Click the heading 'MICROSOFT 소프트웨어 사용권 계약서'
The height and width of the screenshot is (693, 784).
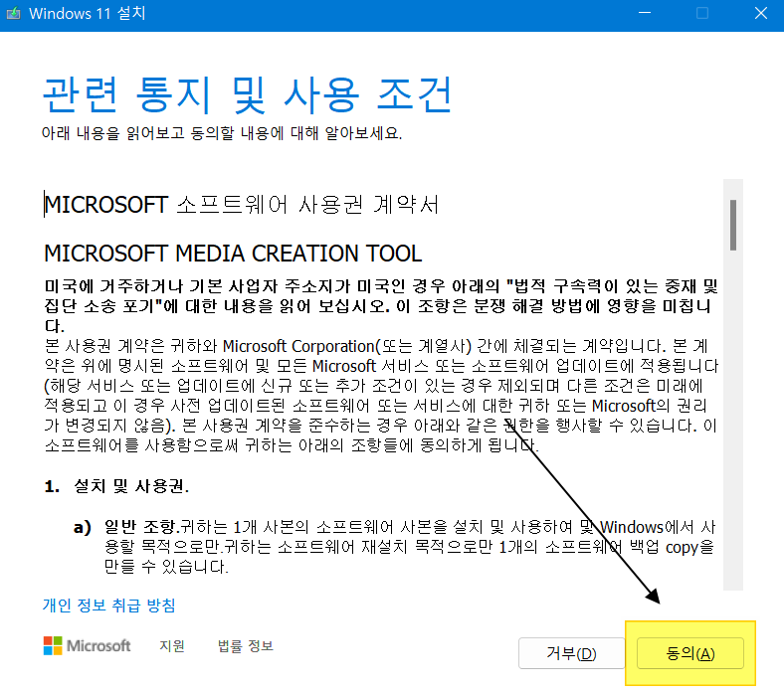click(242, 205)
